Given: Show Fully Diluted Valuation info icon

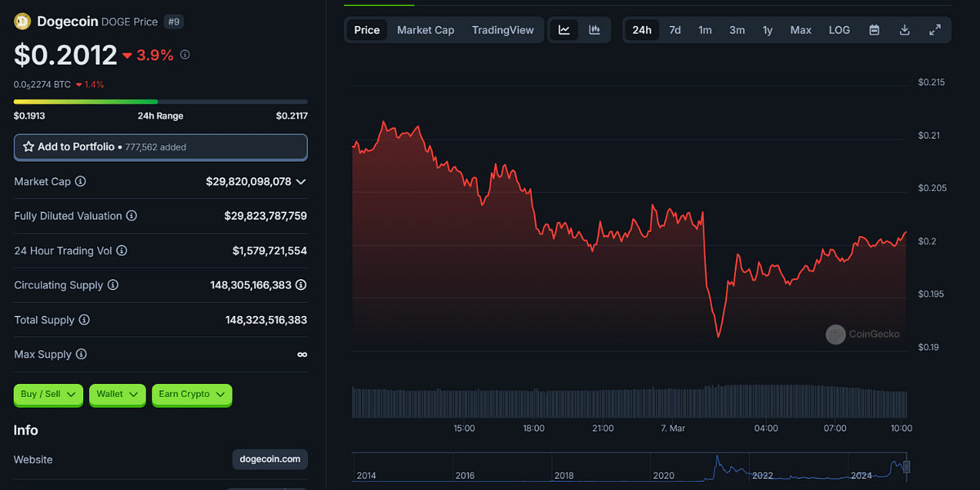Looking at the screenshot, I should pos(131,216).
